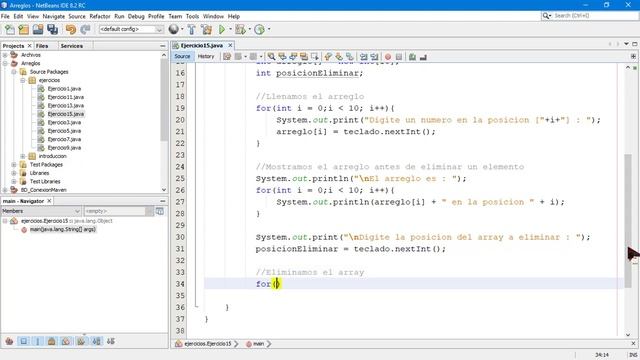
Task: Switch to the Services tab
Action: 72,46
